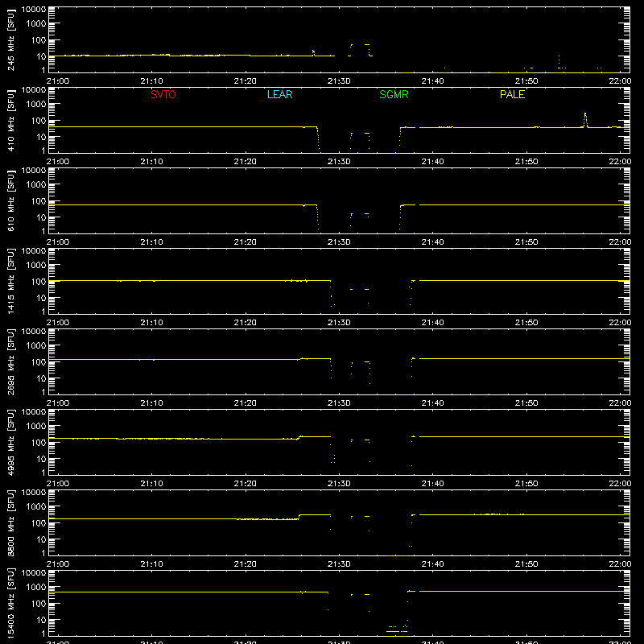The height and width of the screenshot is (644, 644).
Task: Select the 410 MHz [SFU] axis title
Action: [11, 120]
